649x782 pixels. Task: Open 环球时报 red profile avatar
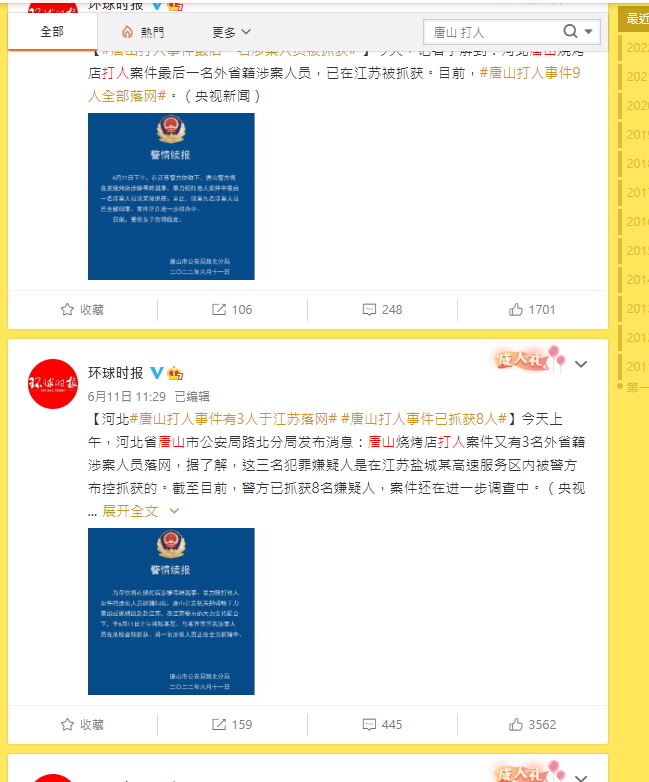[x=53, y=384]
